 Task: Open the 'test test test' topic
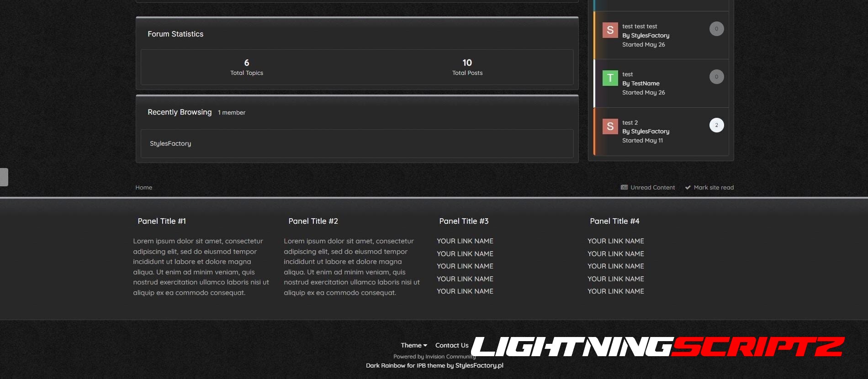click(640, 26)
